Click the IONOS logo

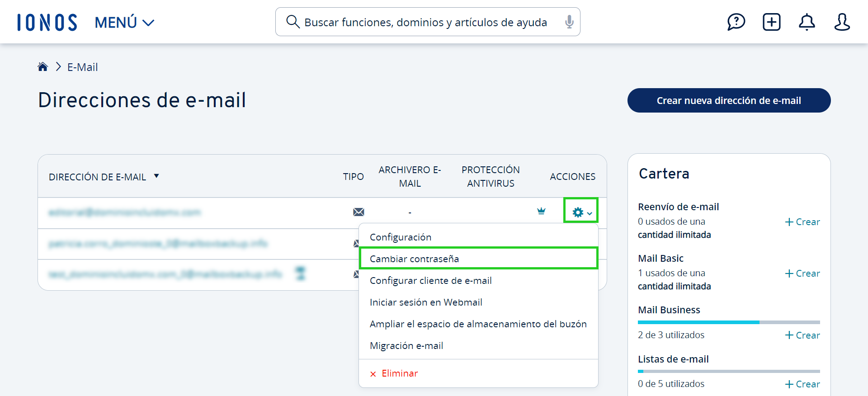47,22
